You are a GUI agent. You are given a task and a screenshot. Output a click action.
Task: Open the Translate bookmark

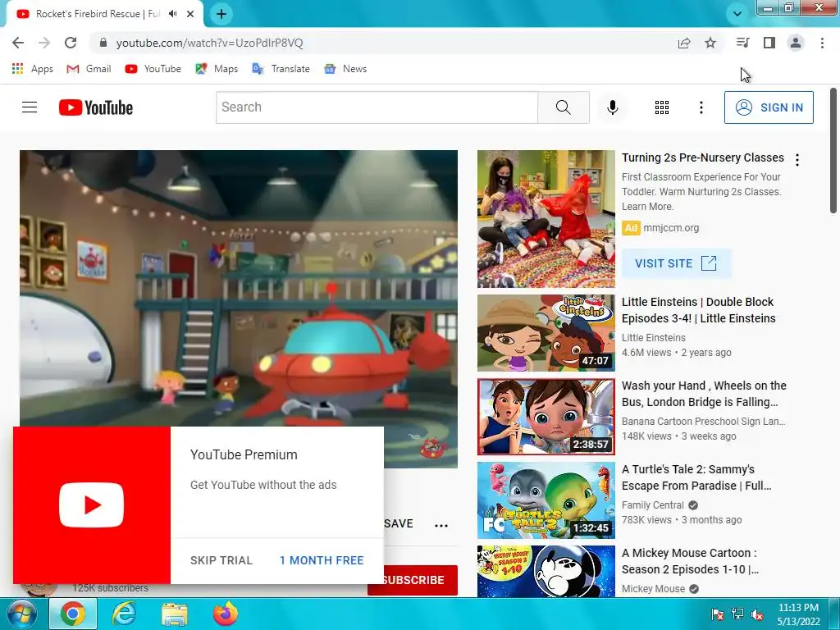click(x=281, y=69)
